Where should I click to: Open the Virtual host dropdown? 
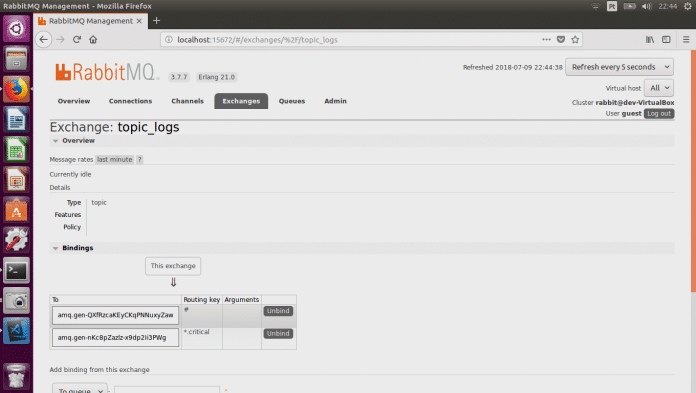click(659, 88)
